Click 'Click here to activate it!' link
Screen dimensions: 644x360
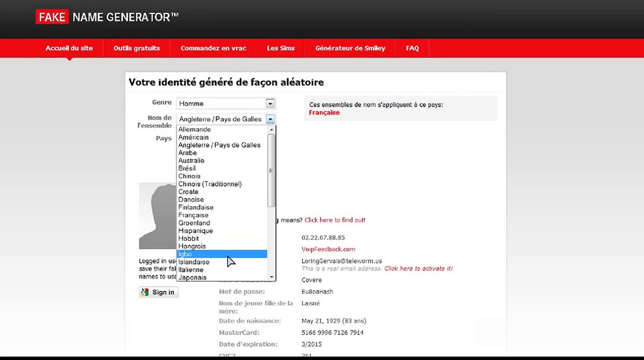coord(418,268)
